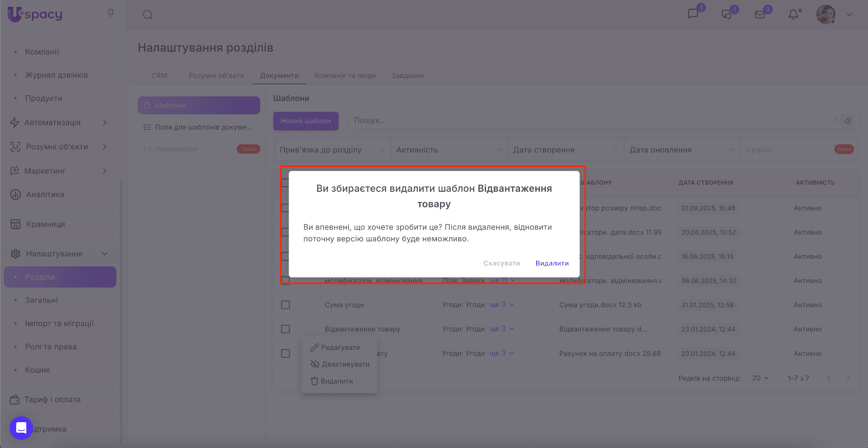Viewport: 868px width, 448px height.
Task: Confirm deletion with the dialog's Видалити button
Action: [552, 263]
